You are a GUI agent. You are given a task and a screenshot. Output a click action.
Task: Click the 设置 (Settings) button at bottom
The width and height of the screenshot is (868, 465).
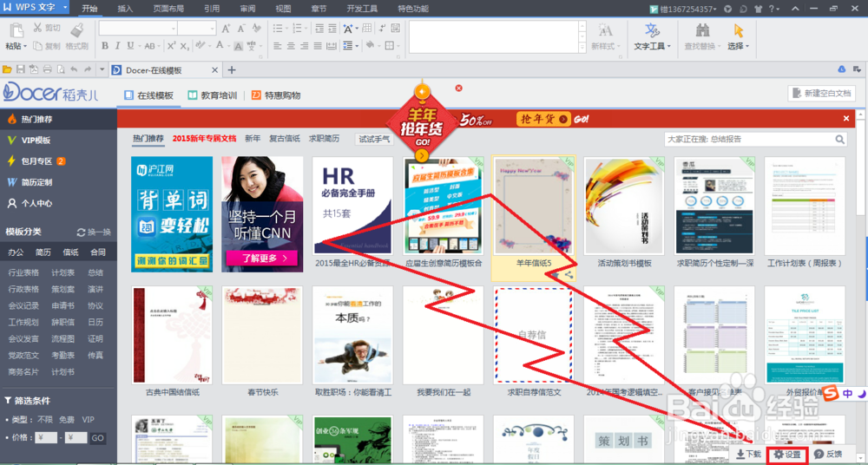787,454
